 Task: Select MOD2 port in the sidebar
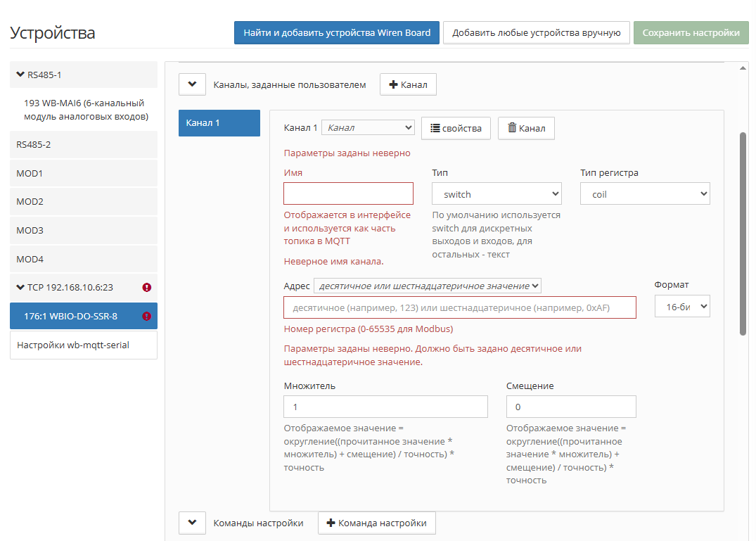pos(84,201)
